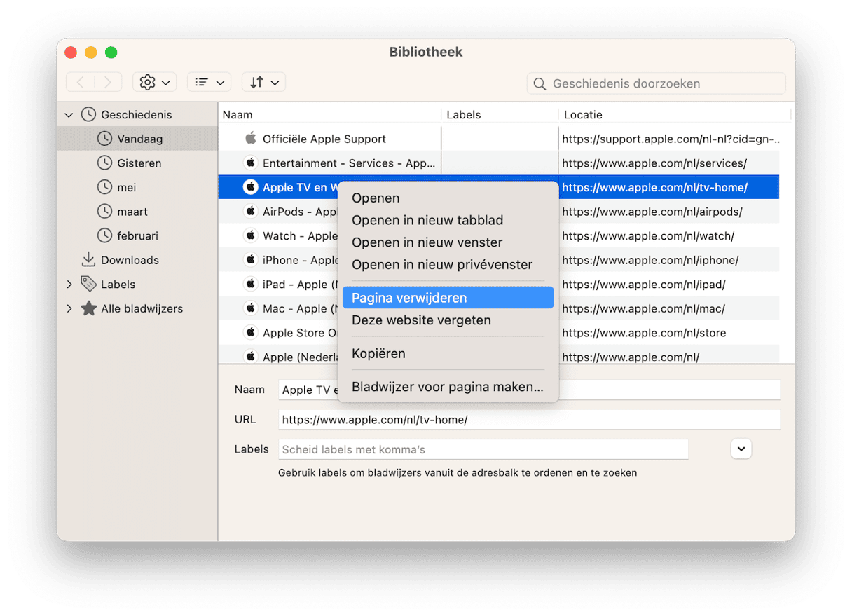This screenshot has height=616, width=852.
Task: Click the URL https://www.apple.com/nl/tv-home/ in the selected row
Action: (654, 187)
